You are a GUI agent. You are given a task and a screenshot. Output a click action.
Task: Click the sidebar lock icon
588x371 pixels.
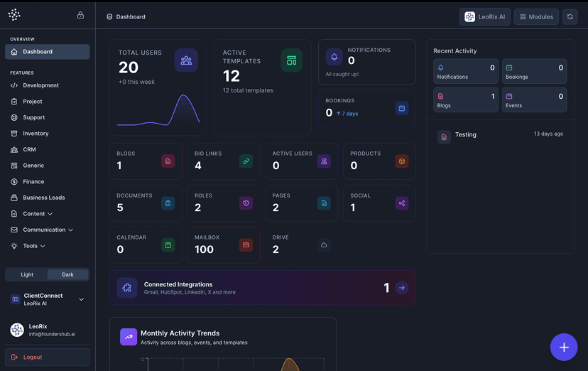pyautogui.click(x=80, y=16)
